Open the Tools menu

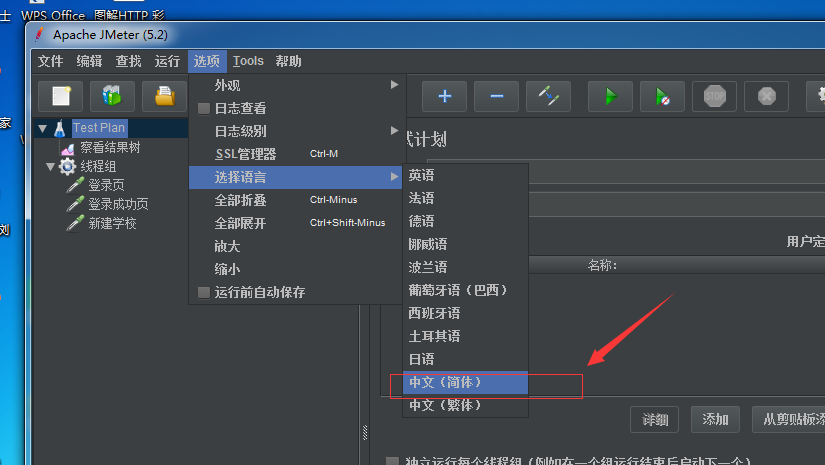pyautogui.click(x=248, y=61)
